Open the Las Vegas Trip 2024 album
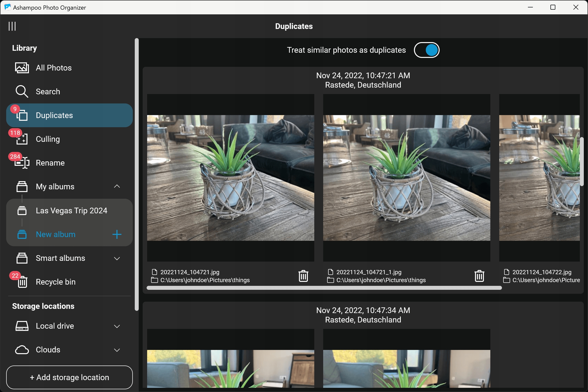 tap(71, 211)
